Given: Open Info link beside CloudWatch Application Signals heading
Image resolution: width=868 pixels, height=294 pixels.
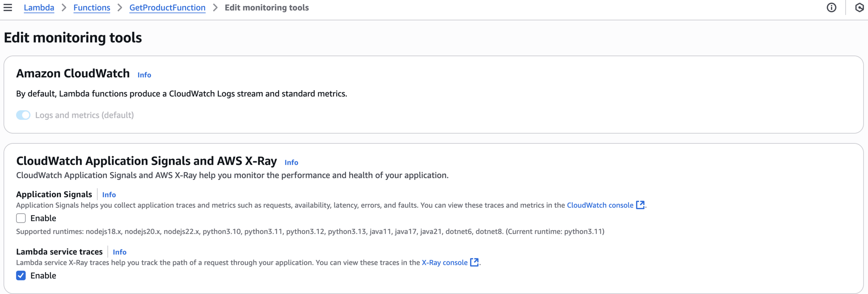Looking at the screenshot, I should pos(291,162).
